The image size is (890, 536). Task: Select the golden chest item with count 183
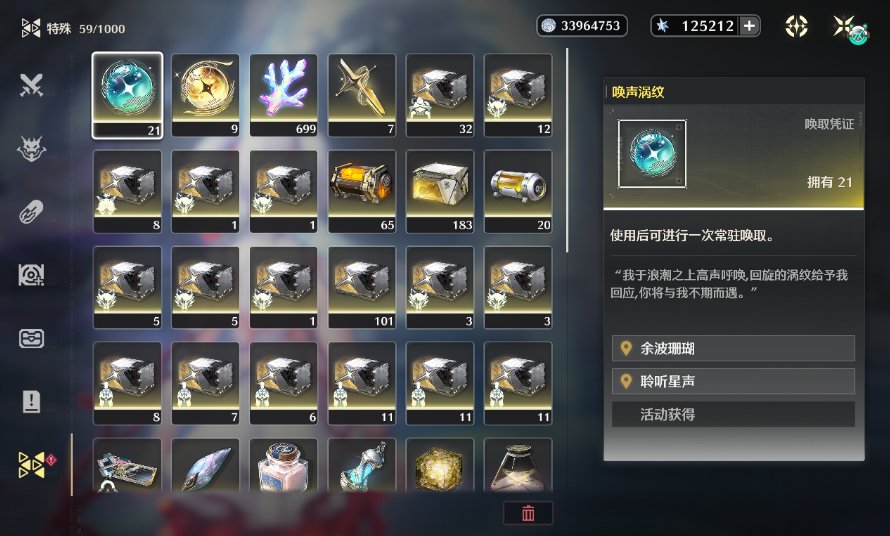tap(440, 191)
